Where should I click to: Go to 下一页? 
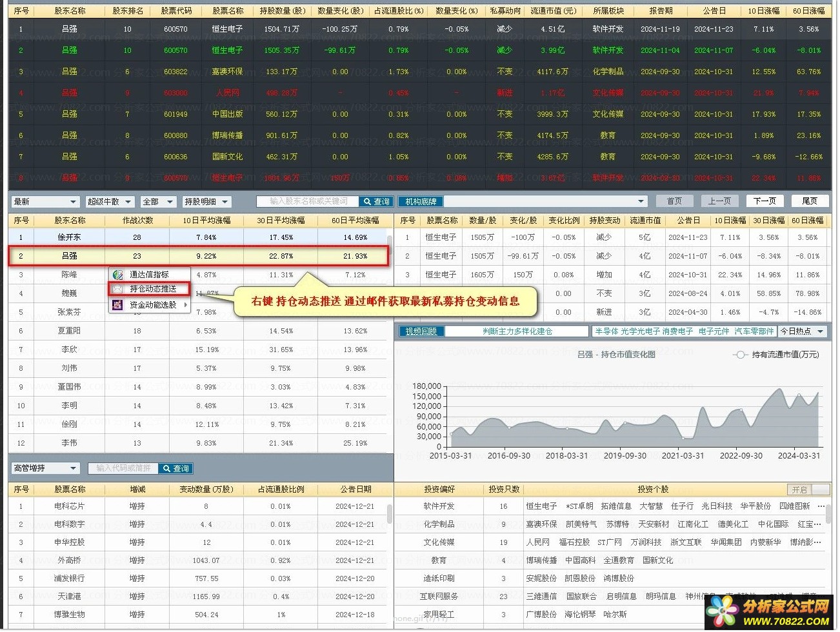click(x=765, y=201)
